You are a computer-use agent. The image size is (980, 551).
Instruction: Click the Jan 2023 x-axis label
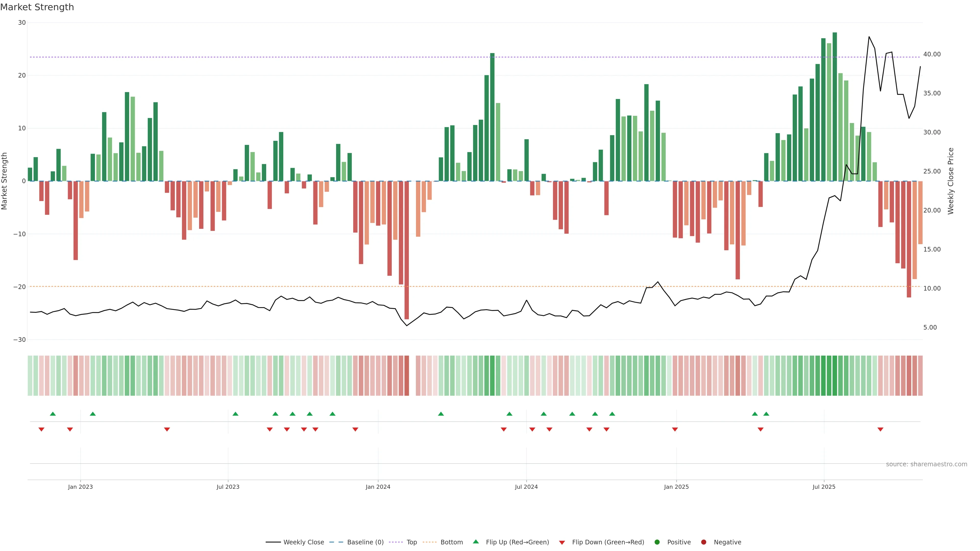pos(80,487)
